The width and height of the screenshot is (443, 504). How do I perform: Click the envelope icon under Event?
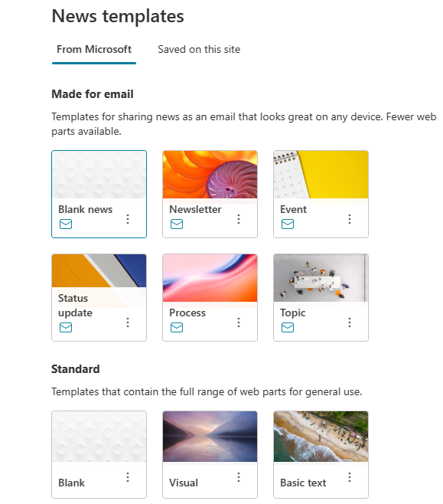coord(288,224)
